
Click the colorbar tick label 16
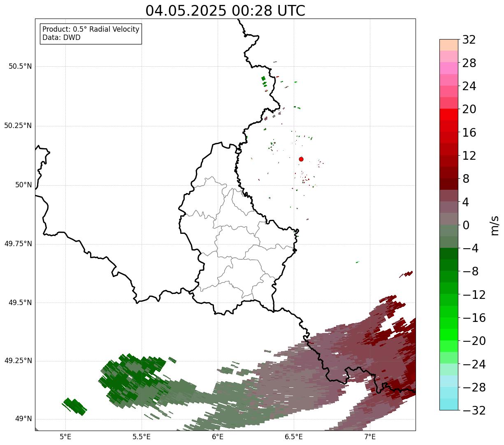pos(469,132)
